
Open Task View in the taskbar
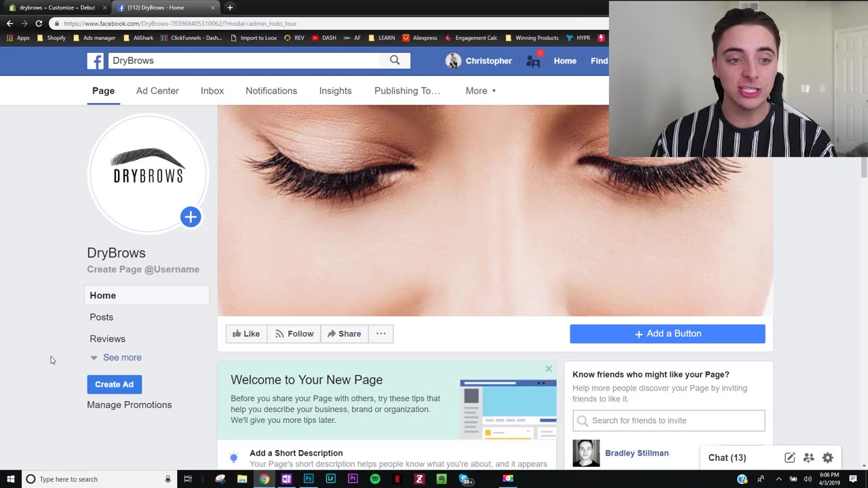click(188, 479)
